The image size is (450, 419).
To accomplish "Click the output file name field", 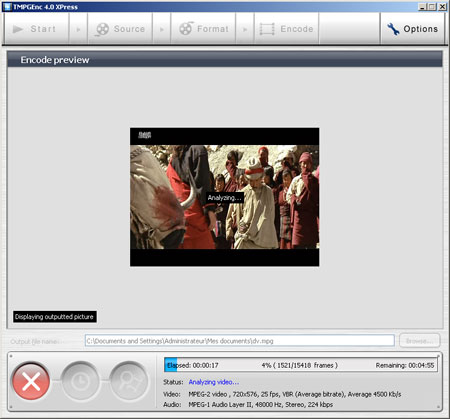I will point(240,341).
